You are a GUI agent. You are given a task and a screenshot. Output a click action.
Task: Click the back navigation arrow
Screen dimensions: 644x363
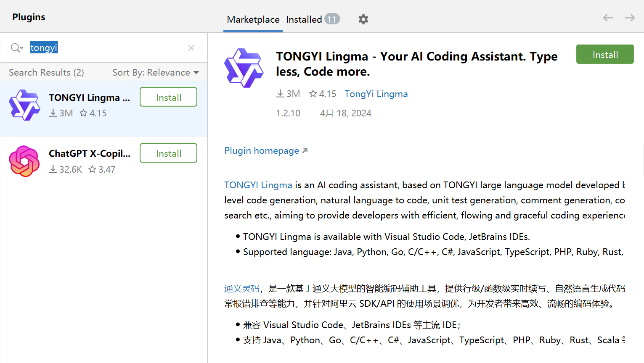[608, 18]
